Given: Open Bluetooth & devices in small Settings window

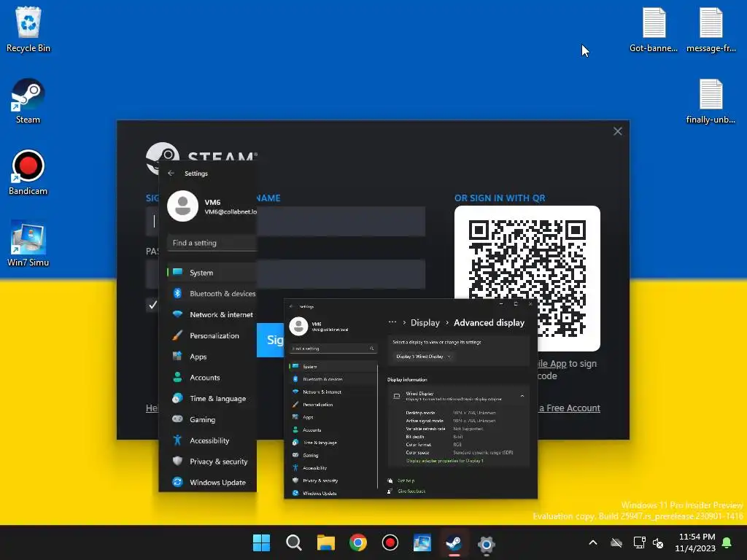Looking at the screenshot, I should pyautogui.click(x=333, y=379).
